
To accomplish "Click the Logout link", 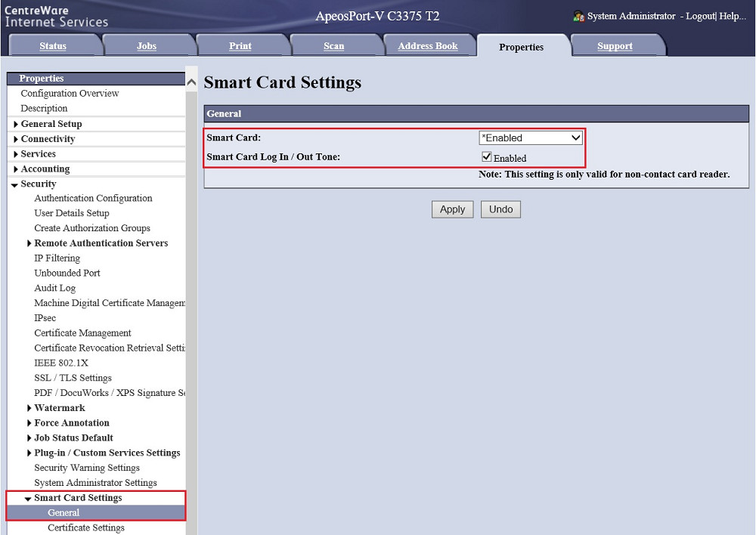I will [700, 17].
